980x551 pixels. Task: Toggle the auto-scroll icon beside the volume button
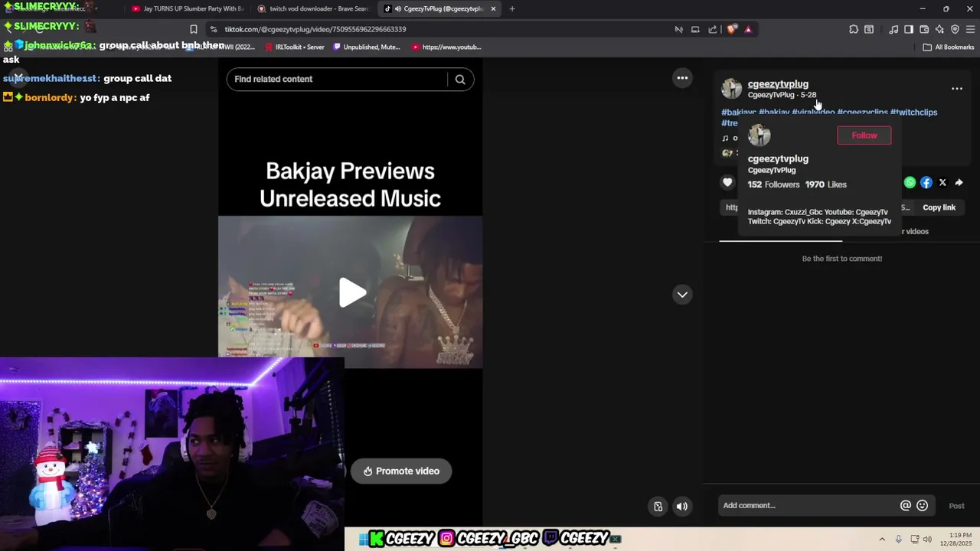tap(658, 506)
